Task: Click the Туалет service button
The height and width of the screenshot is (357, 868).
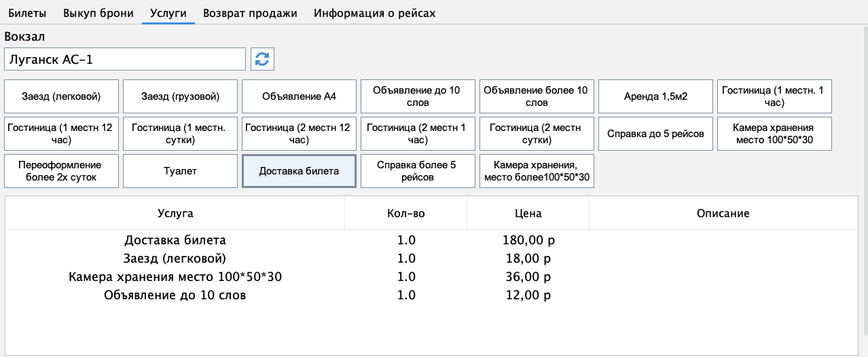Action: 181,171
